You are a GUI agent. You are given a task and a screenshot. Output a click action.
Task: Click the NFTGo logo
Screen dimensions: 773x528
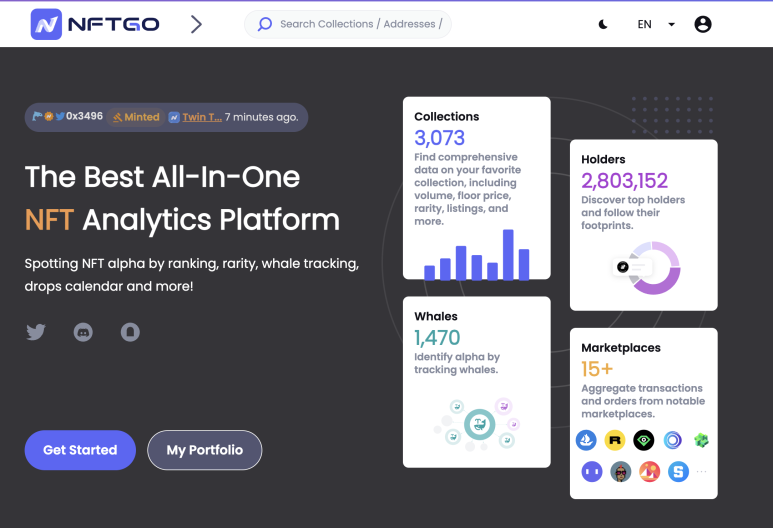click(x=95, y=24)
